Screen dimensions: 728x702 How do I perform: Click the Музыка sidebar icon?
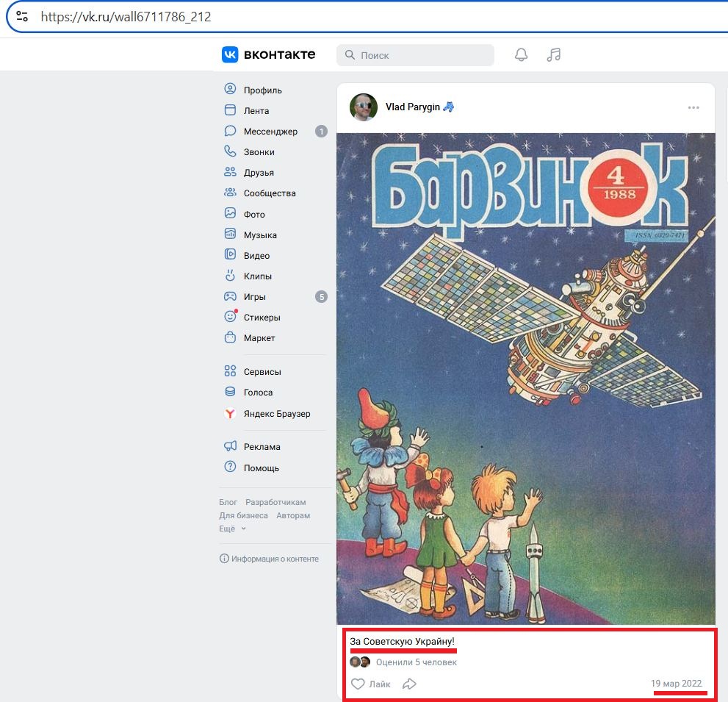coord(230,234)
